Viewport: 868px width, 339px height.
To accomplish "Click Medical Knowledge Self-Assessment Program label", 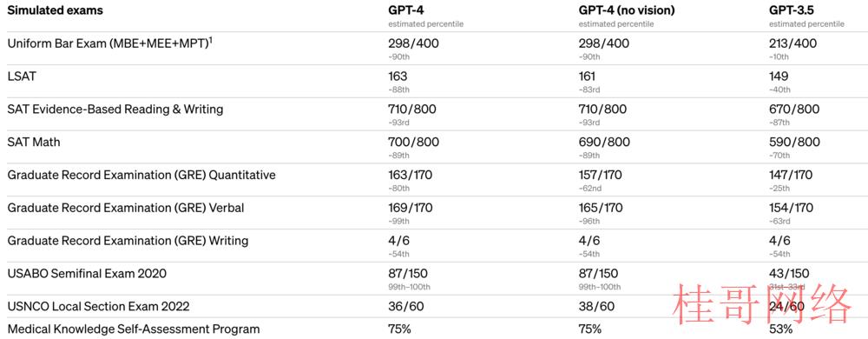I will point(134,329).
